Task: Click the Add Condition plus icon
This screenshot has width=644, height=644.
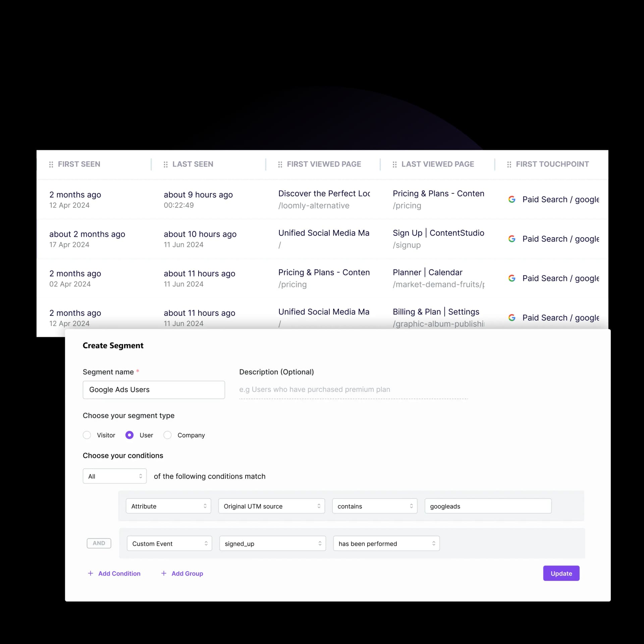Action: (x=91, y=573)
